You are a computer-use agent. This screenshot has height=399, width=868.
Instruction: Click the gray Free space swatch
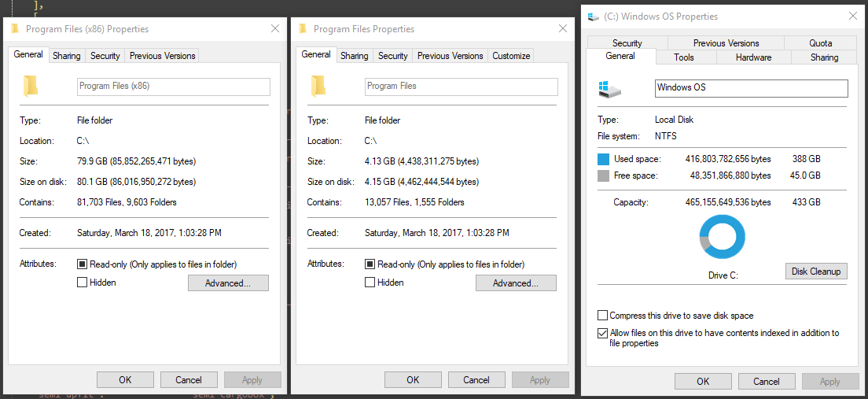pos(603,176)
